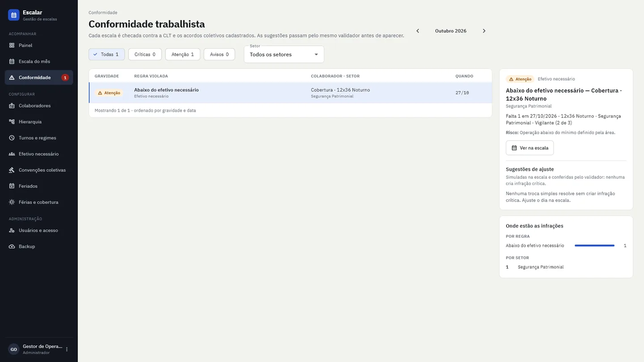644x362 pixels.
Task: Click the Outubro 2026 month label
Action: [451, 31]
